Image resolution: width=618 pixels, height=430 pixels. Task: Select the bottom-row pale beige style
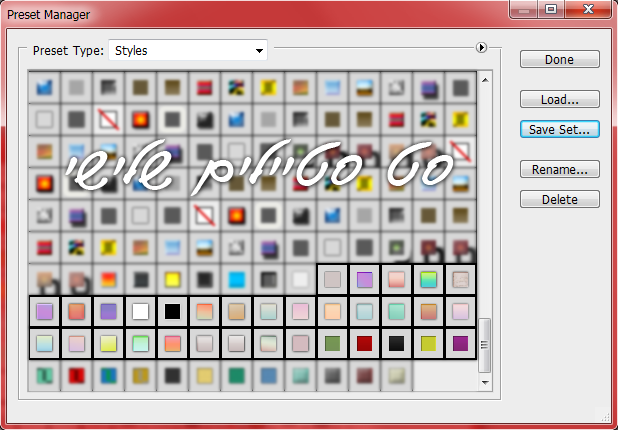click(x=396, y=376)
